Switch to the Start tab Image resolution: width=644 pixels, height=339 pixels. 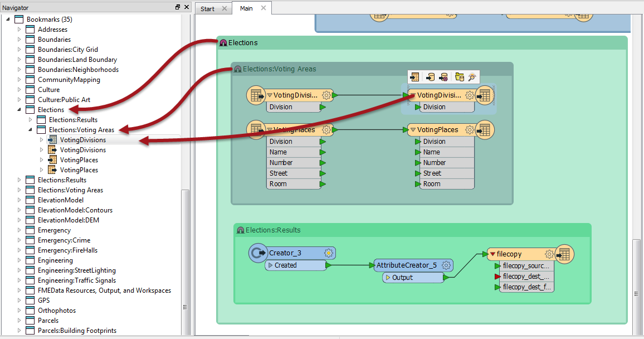tap(207, 8)
